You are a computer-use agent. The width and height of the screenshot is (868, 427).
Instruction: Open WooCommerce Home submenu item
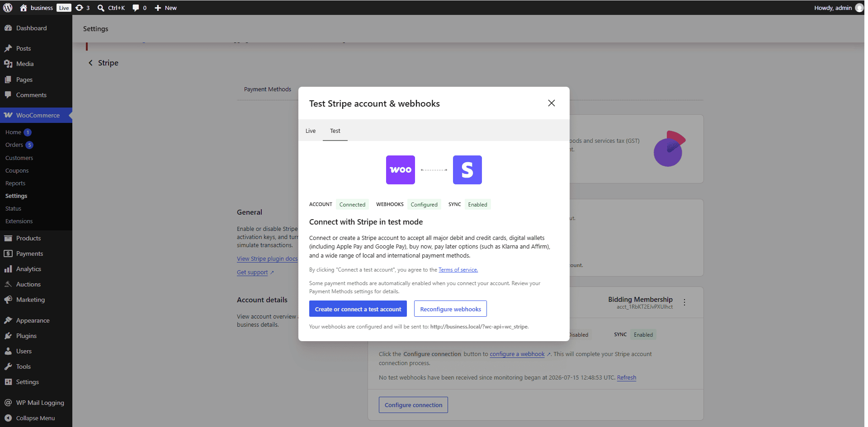tap(13, 132)
